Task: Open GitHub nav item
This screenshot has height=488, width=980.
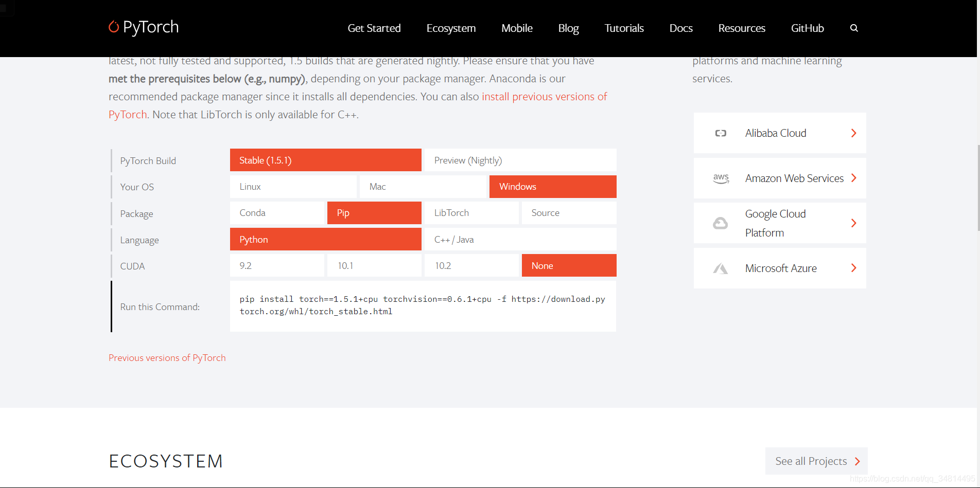Action: pyautogui.click(x=807, y=28)
